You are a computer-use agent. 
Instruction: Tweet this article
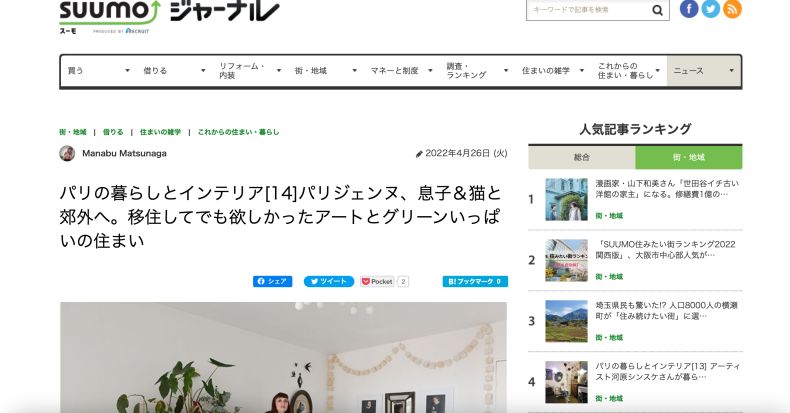tap(328, 282)
